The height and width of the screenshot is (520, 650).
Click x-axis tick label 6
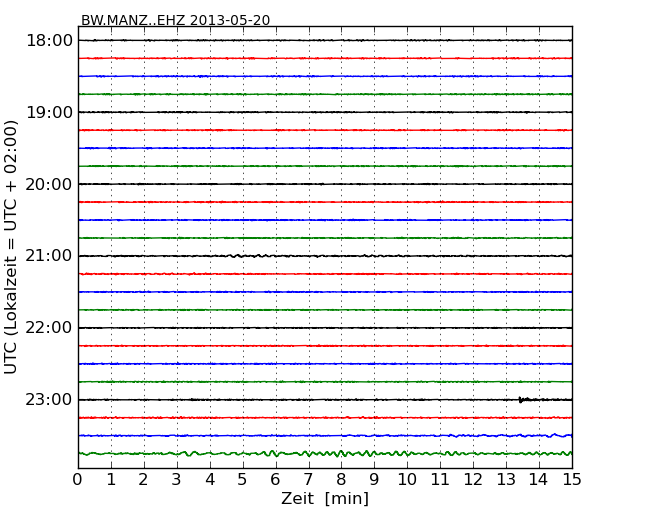coord(276,480)
